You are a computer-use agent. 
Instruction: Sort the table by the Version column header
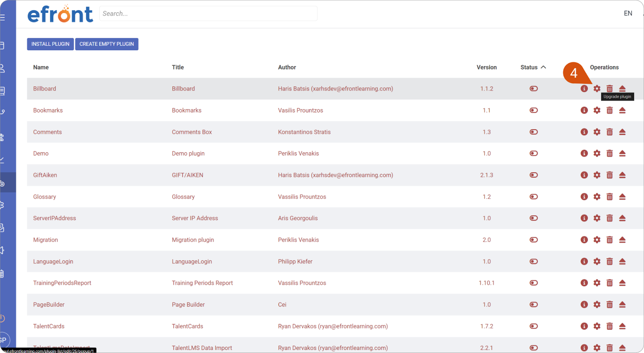pos(486,67)
